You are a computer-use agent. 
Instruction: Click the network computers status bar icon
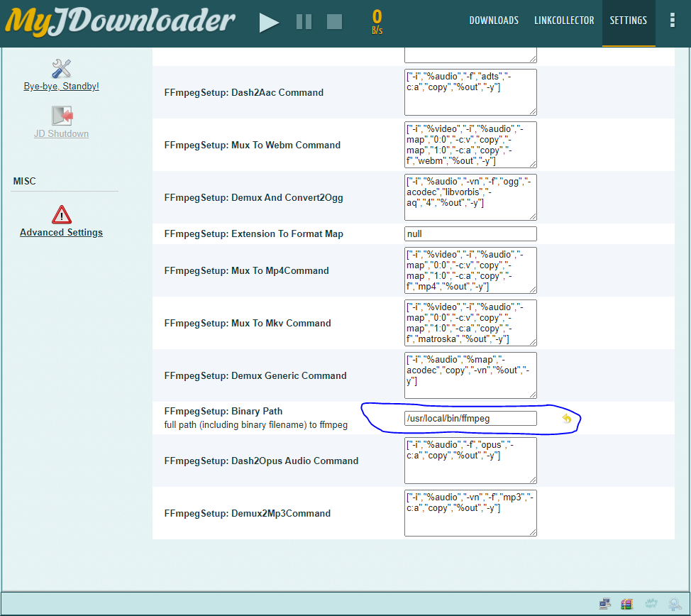(x=604, y=604)
